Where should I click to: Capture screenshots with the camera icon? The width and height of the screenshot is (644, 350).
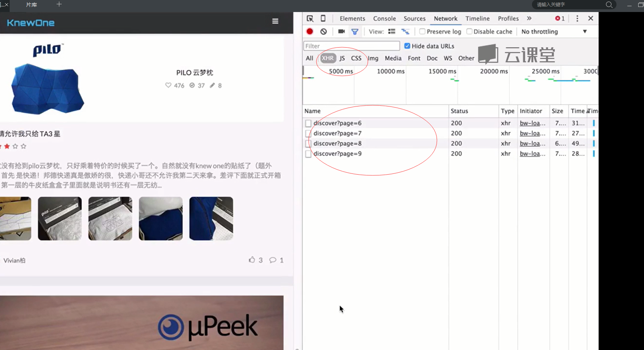[341, 31]
